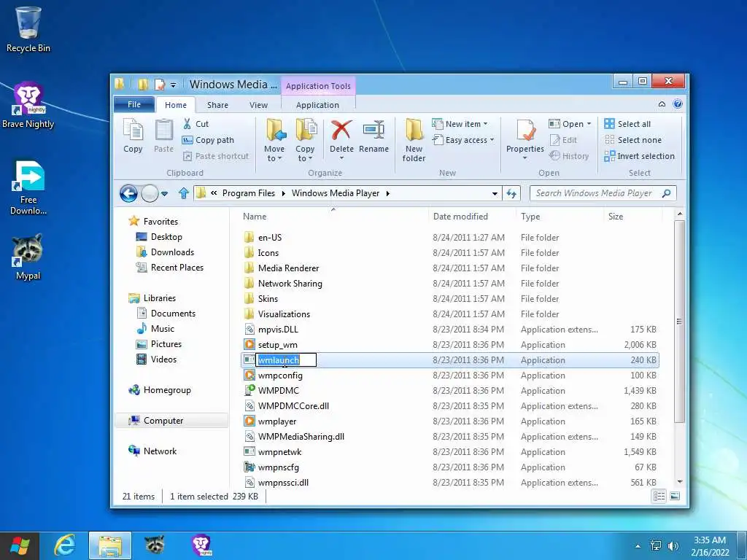Click the Copy ribbon icon
The height and width of the screenshot is (560, 747).
tap(133, 130)
